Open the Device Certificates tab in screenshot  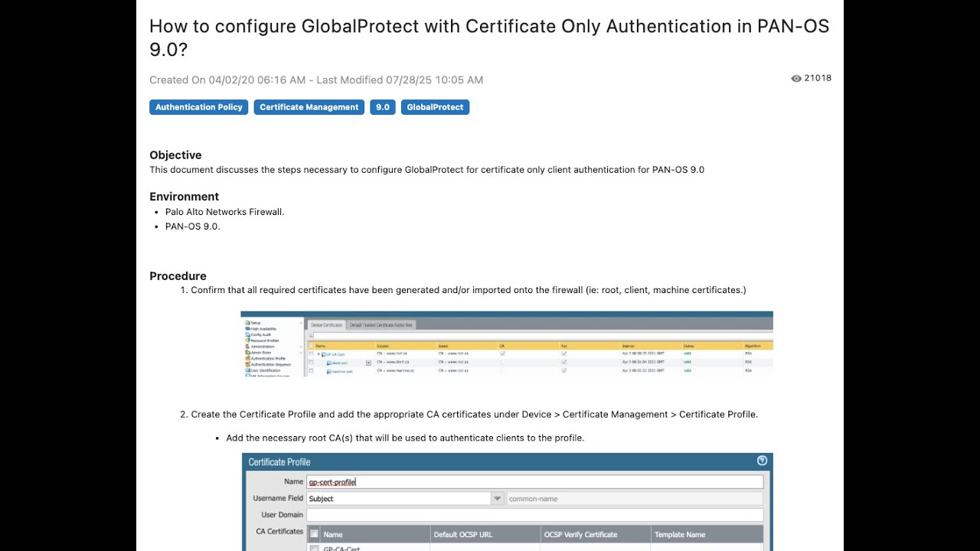[327, 325]
